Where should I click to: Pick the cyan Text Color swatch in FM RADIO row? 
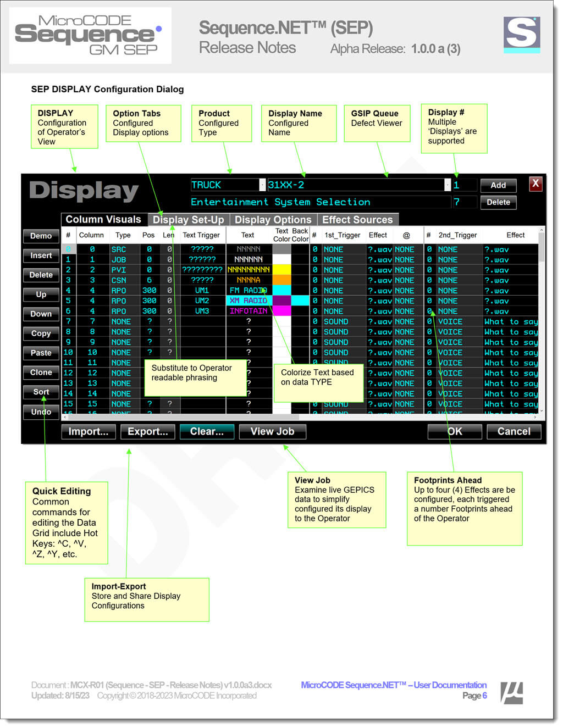[x=281, y=291]
